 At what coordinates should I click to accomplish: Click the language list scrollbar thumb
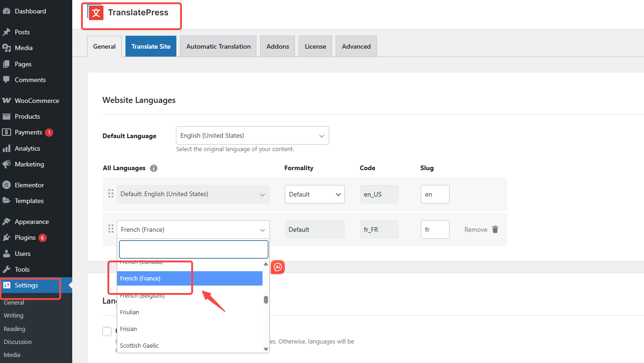[266, 299]
